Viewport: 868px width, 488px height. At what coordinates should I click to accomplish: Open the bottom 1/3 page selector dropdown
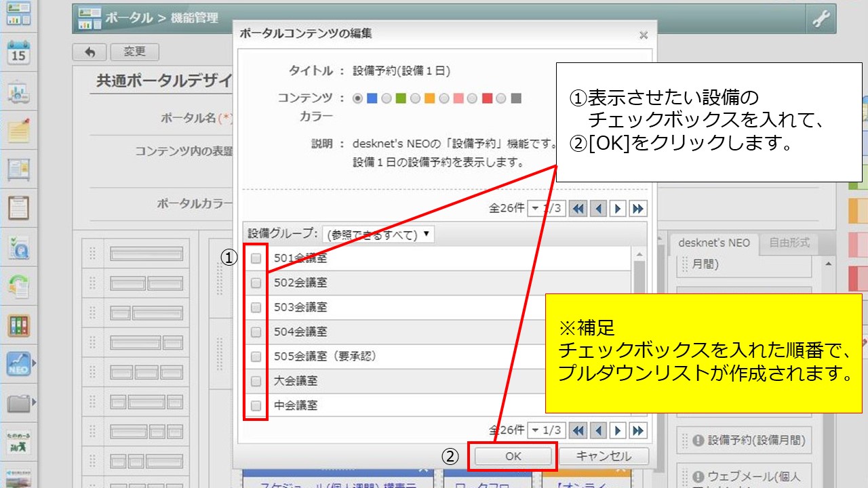point(545,430)
